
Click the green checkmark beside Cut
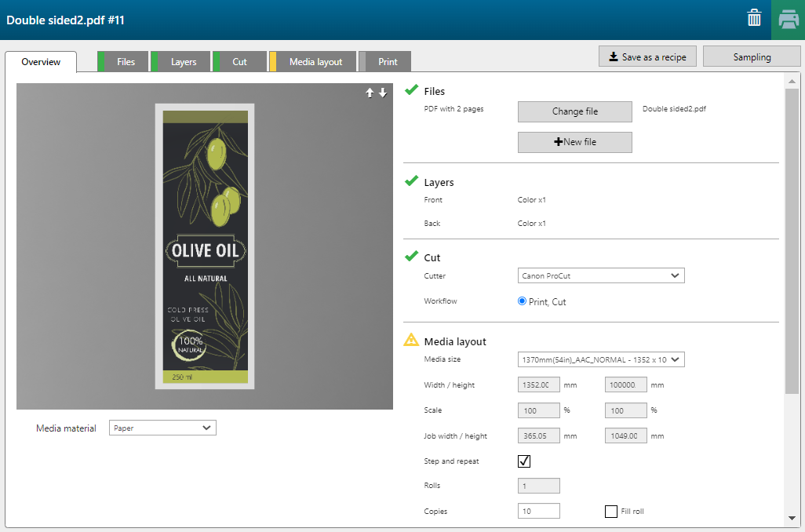tap(411, 257)
